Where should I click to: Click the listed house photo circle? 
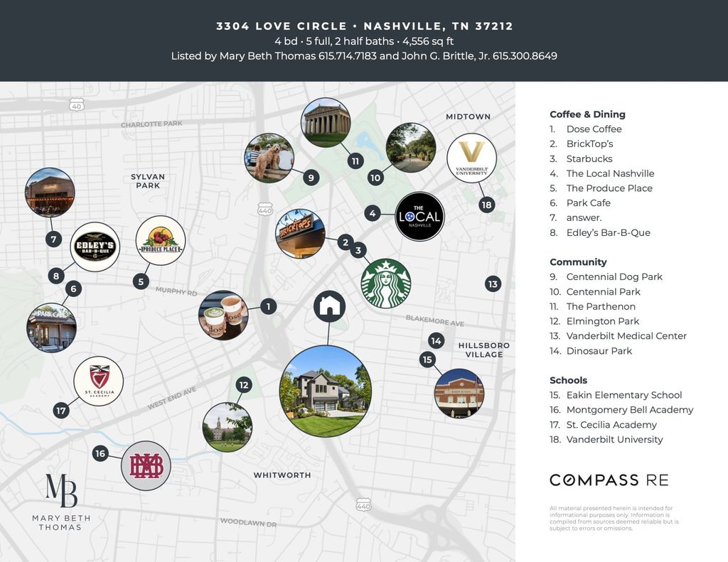(326, 391)
